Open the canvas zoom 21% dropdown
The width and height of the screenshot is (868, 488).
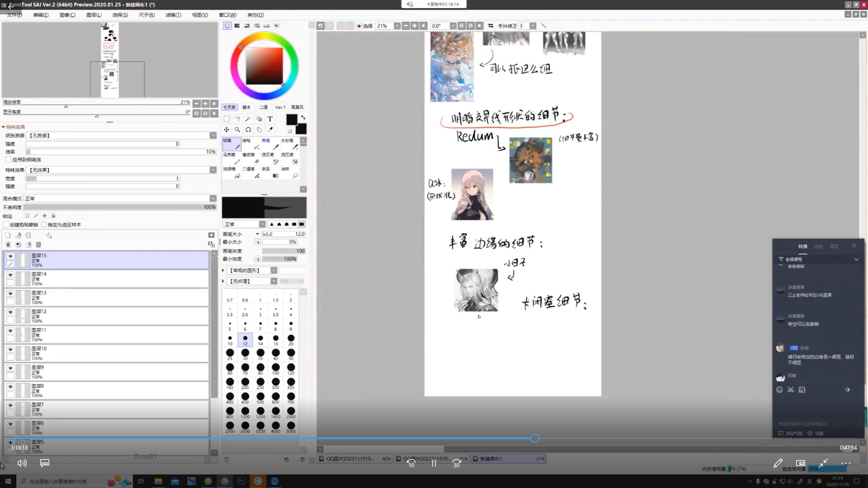tap(397, 26)
